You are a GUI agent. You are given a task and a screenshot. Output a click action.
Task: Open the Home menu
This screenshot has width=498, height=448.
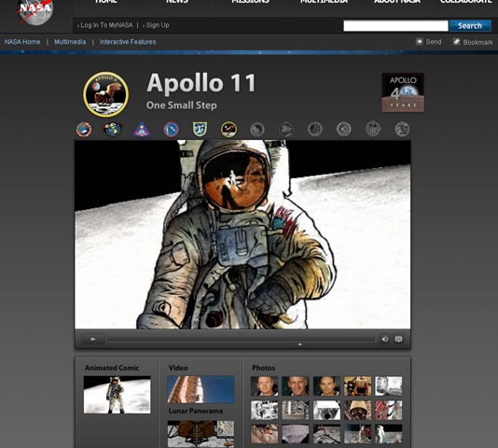click(x=106, y=2)
